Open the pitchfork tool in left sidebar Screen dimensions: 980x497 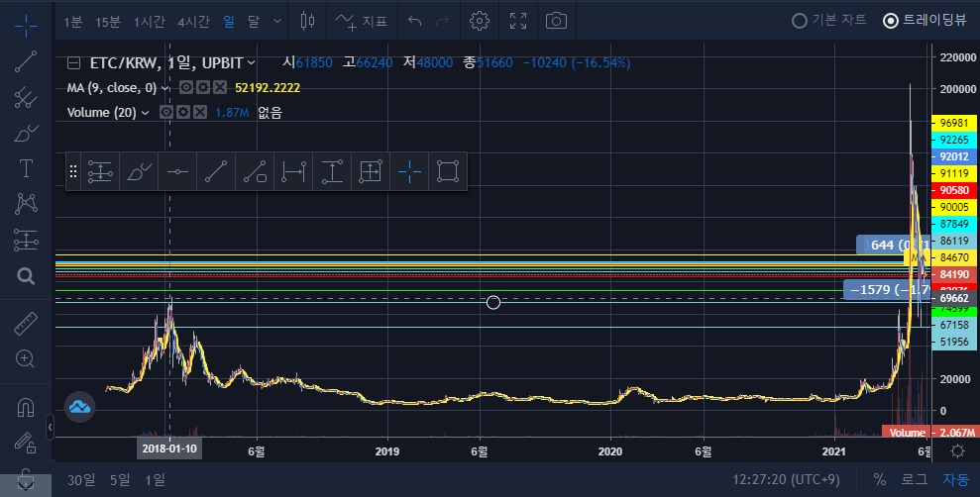pyautogui.click(x=26, y=97)
